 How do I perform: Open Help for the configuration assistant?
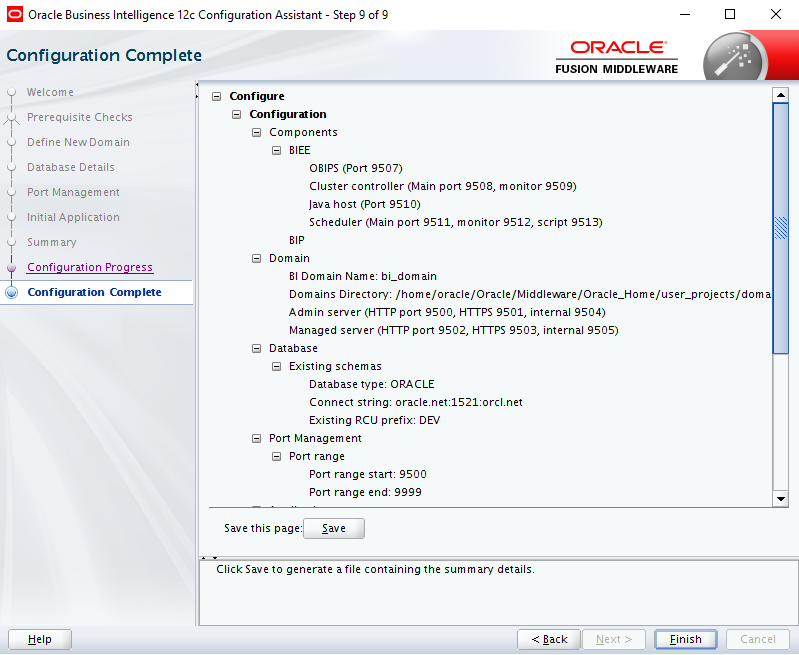(x=40, y=639)
